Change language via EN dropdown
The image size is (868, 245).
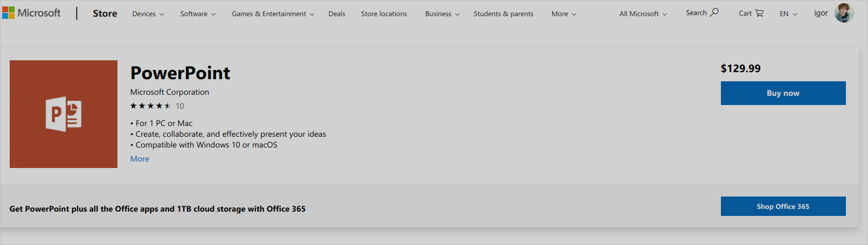[788, 14]
